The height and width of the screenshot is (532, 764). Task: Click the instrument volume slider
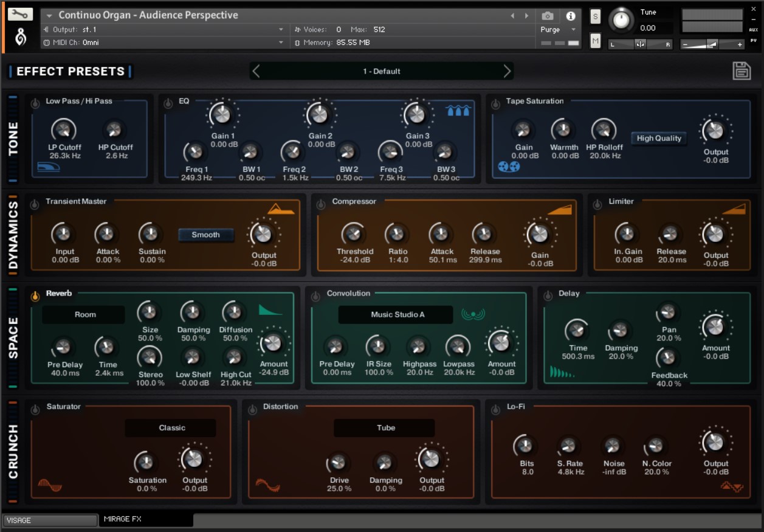tap(712, 44)
